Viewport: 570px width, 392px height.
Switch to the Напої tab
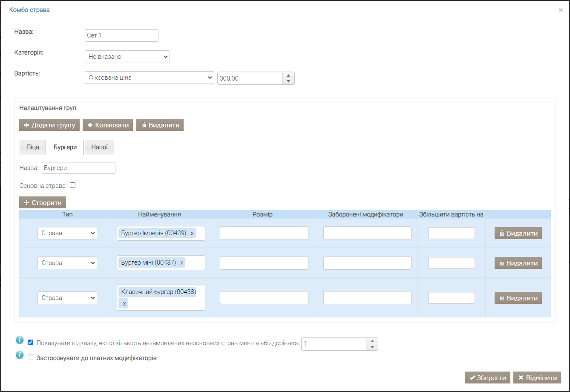(x=99, y=147)
